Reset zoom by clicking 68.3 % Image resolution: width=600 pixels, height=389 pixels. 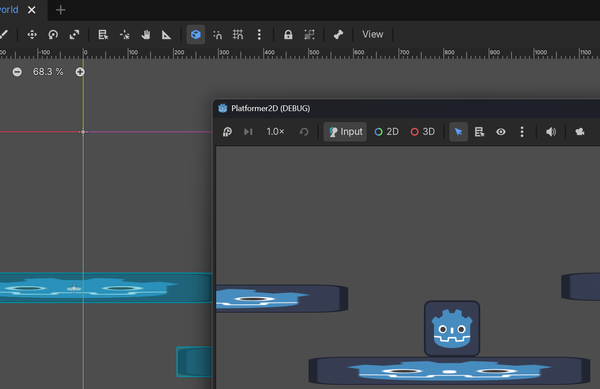click(x=48, y=72)
